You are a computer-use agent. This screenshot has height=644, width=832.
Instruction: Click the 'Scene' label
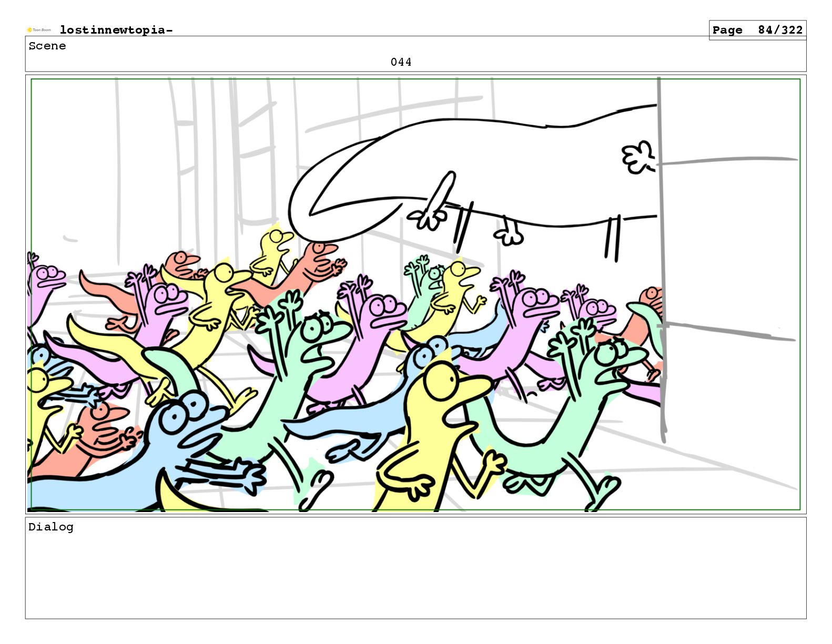click(47, 46)
